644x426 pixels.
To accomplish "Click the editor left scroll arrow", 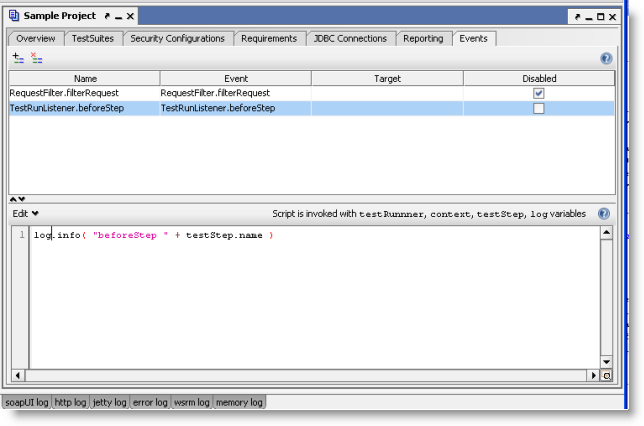I will click(x=18, y=375).
